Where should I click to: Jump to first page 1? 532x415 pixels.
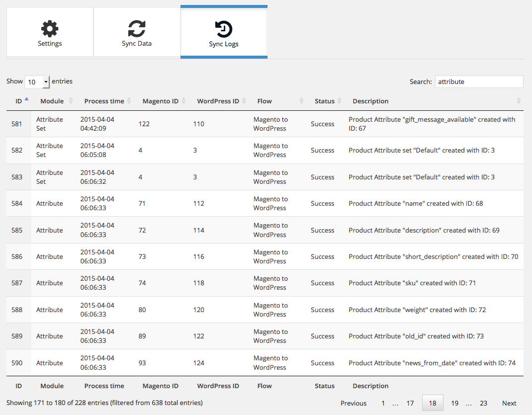383,403
